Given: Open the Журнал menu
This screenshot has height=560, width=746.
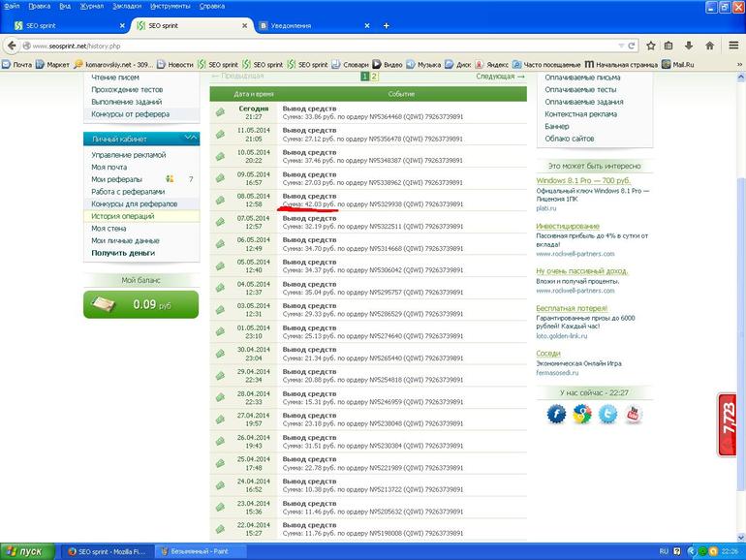Looking at the screenshot, I should (92, 6).
